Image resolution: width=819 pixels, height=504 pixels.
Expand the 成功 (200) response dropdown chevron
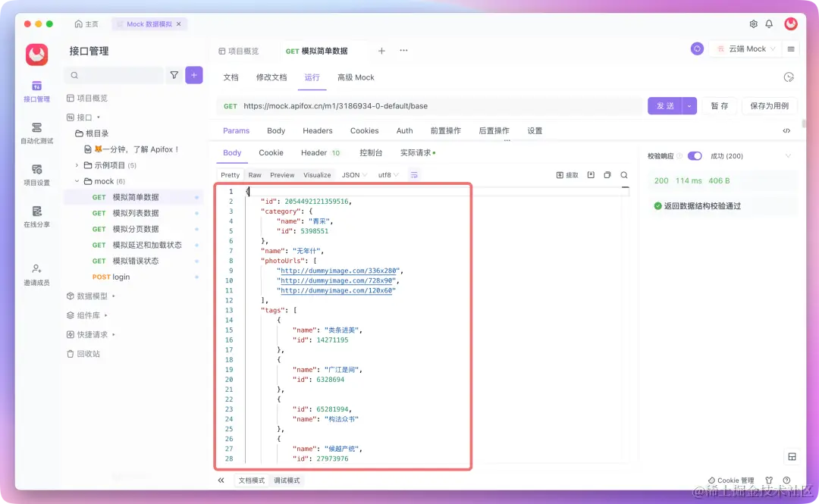point(788,156)
